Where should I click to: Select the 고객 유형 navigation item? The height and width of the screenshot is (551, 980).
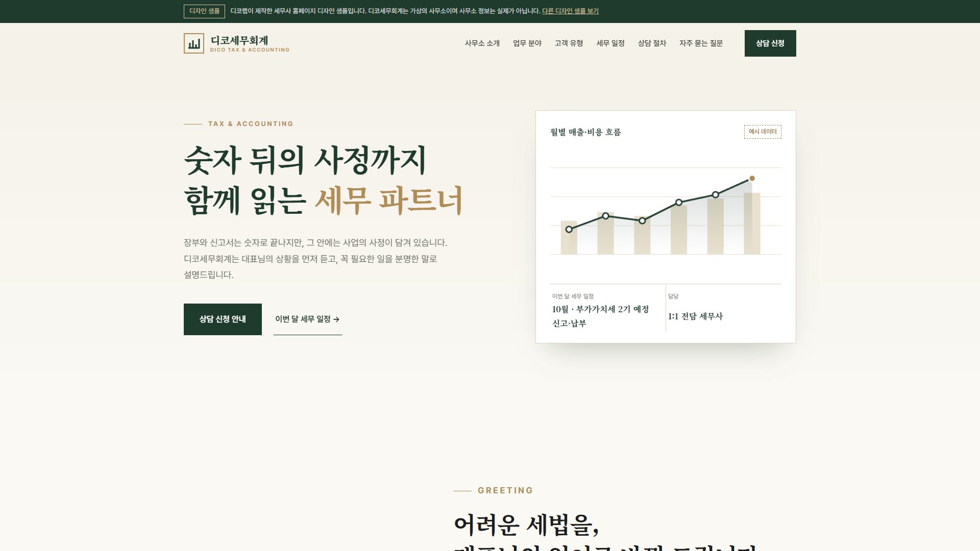(569, 43)
